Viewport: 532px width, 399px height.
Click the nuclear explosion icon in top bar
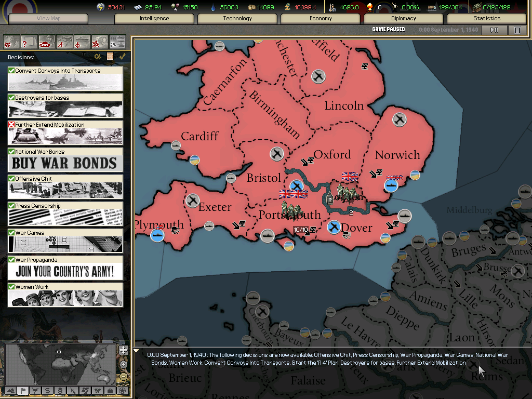tap(370, 7)
